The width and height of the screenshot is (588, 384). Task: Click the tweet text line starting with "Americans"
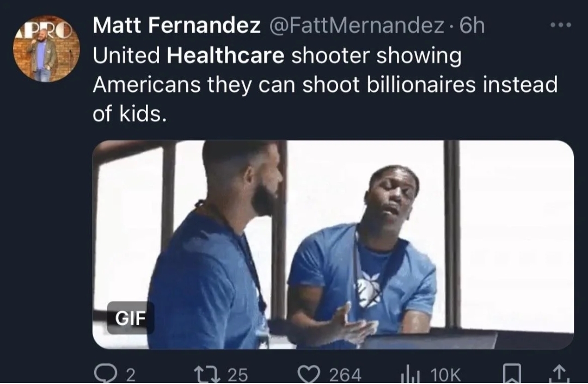(x=324, y=85)
